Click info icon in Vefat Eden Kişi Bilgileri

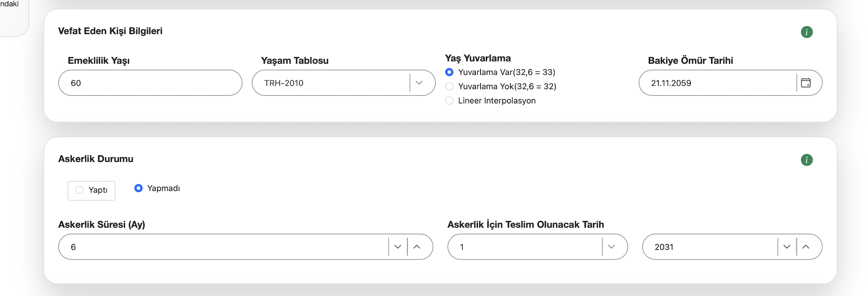click(x=806, y=32)
